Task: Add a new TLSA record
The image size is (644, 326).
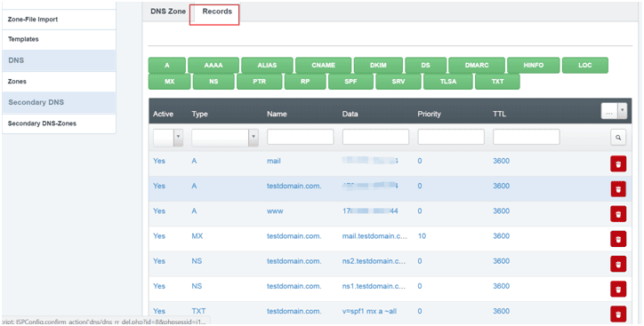Action: [447, 82]
